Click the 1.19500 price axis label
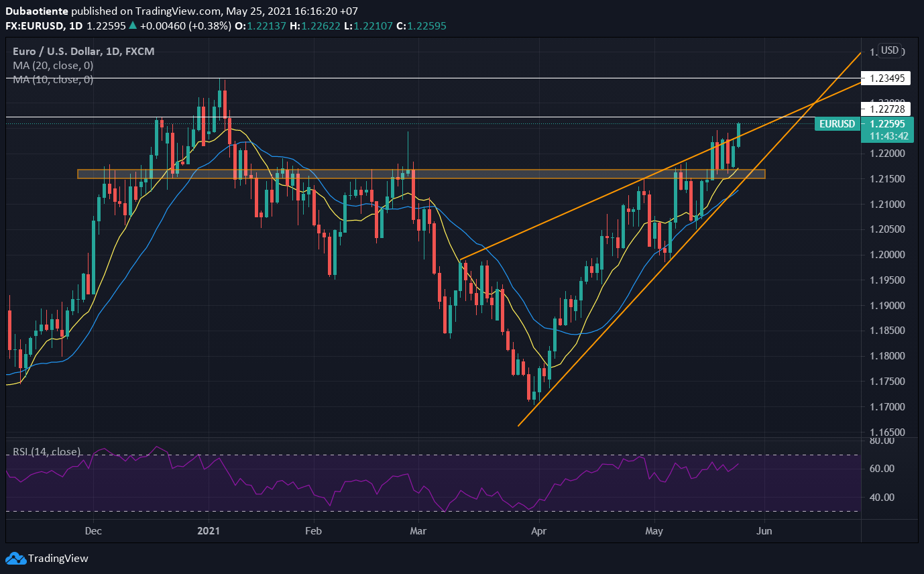This screenshot has height=574, width=924. [x=886, y=280]
